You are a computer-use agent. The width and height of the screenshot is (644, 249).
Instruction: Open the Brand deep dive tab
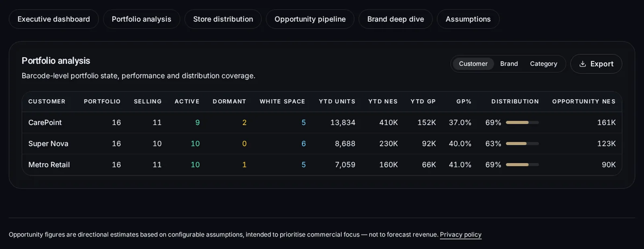point(395,19)
